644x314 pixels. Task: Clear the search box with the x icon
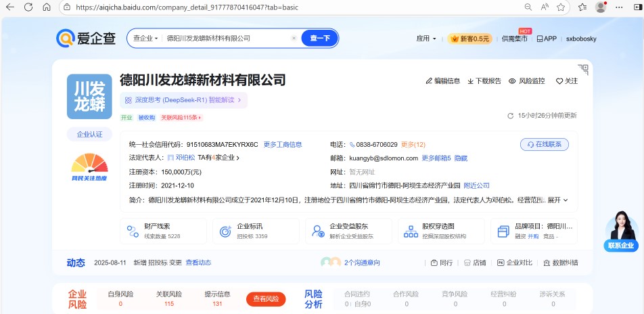tap(294, 38)
